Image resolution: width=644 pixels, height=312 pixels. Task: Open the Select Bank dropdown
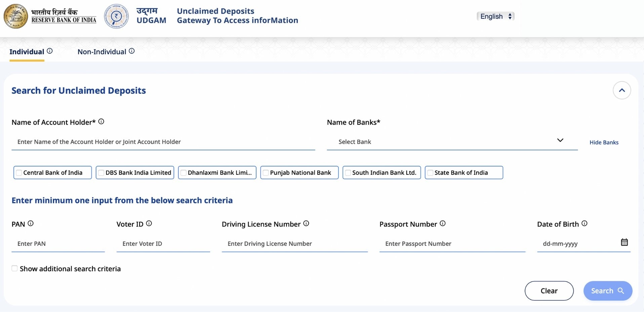[452, 142]
